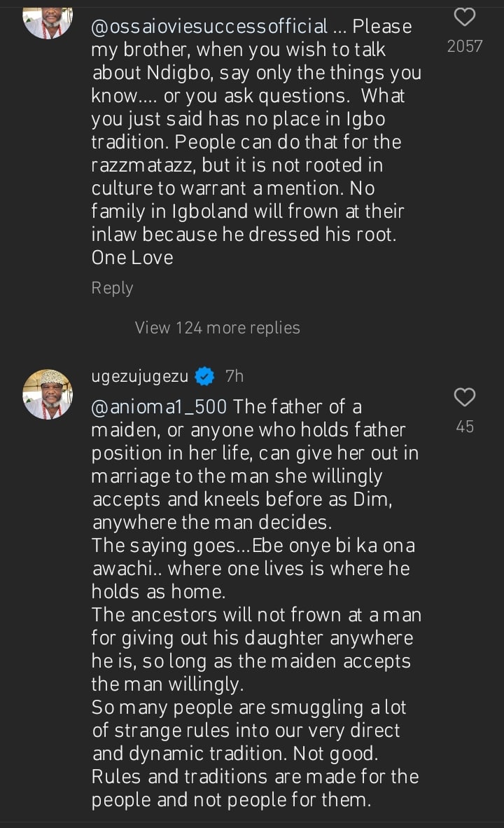Show more replies under the comment

coord(217,327)
